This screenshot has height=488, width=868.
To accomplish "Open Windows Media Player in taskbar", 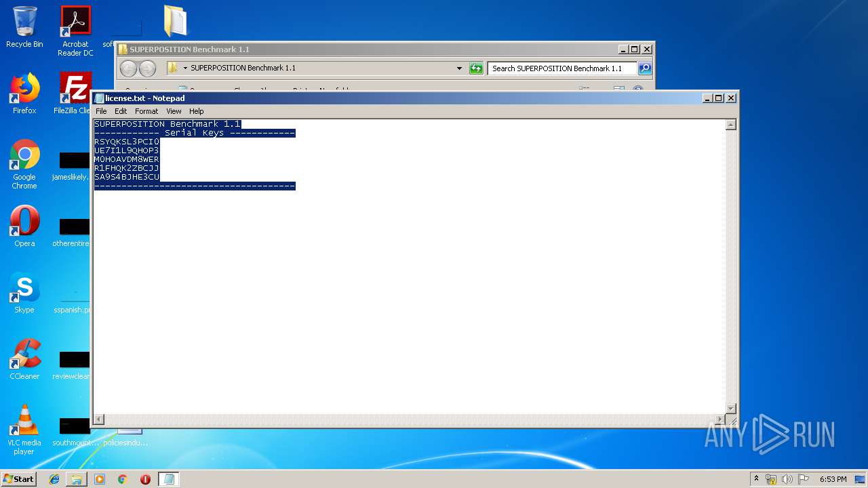I will pyautogui.click(x=100, y=479).
